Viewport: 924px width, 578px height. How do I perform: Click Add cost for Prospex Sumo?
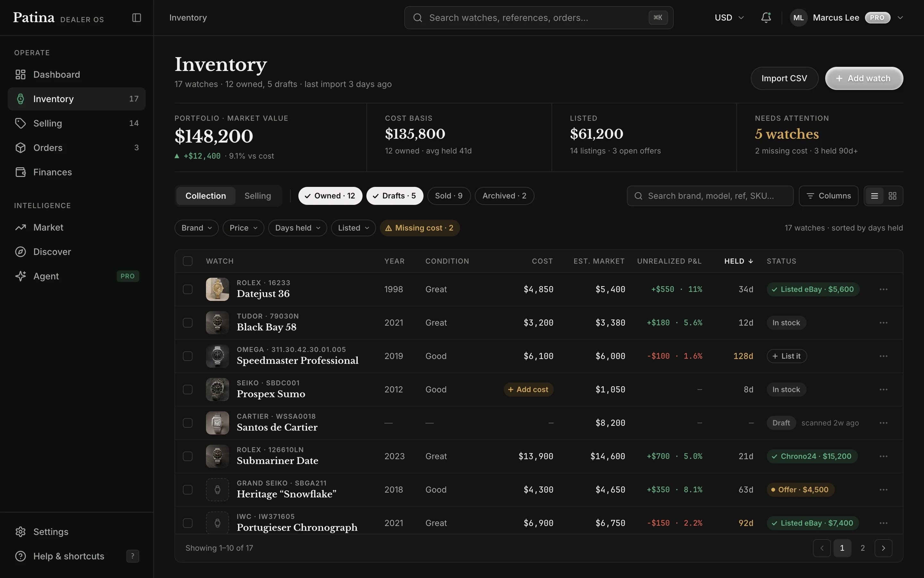(528, 390)
